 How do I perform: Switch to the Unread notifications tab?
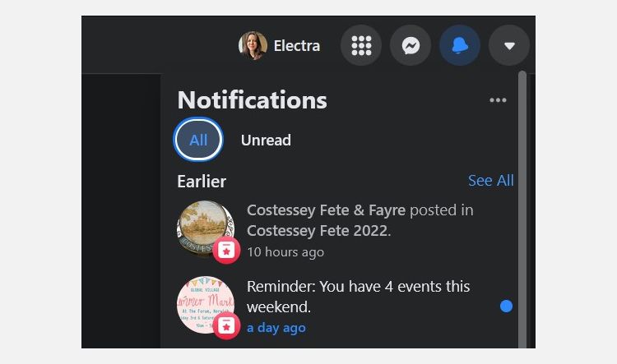pos(266,140)
